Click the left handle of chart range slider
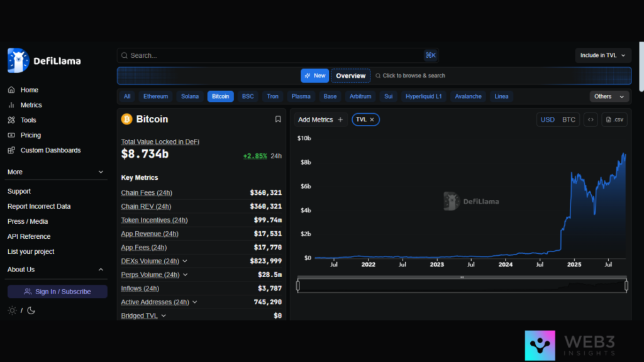 298,286
